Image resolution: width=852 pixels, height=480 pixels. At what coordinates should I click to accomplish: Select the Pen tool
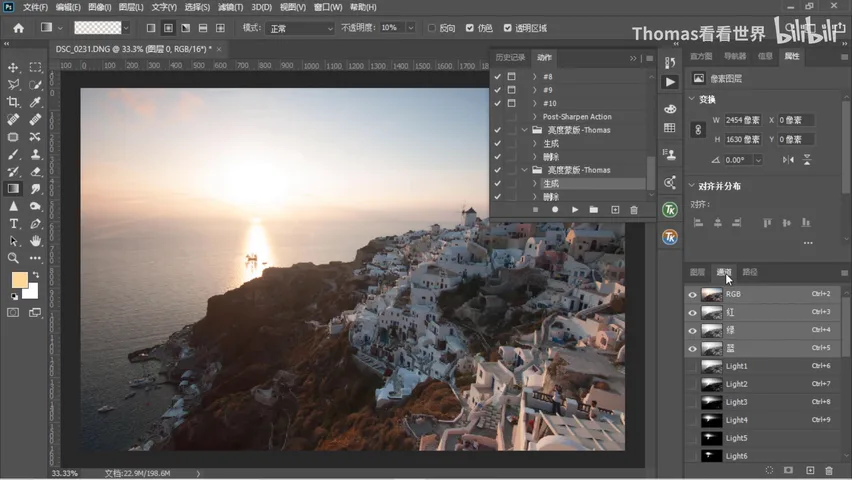pyautogui.click(x=35, y=223)
